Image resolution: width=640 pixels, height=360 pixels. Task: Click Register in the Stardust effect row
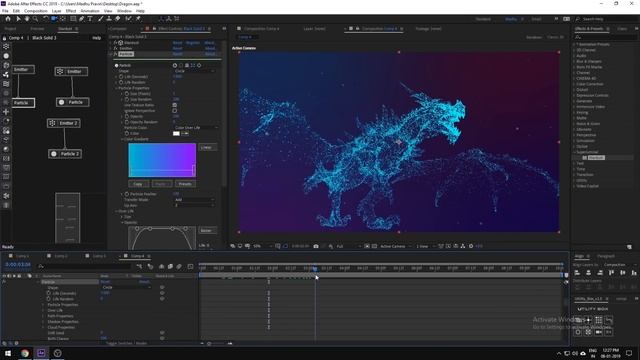point(193,43)
